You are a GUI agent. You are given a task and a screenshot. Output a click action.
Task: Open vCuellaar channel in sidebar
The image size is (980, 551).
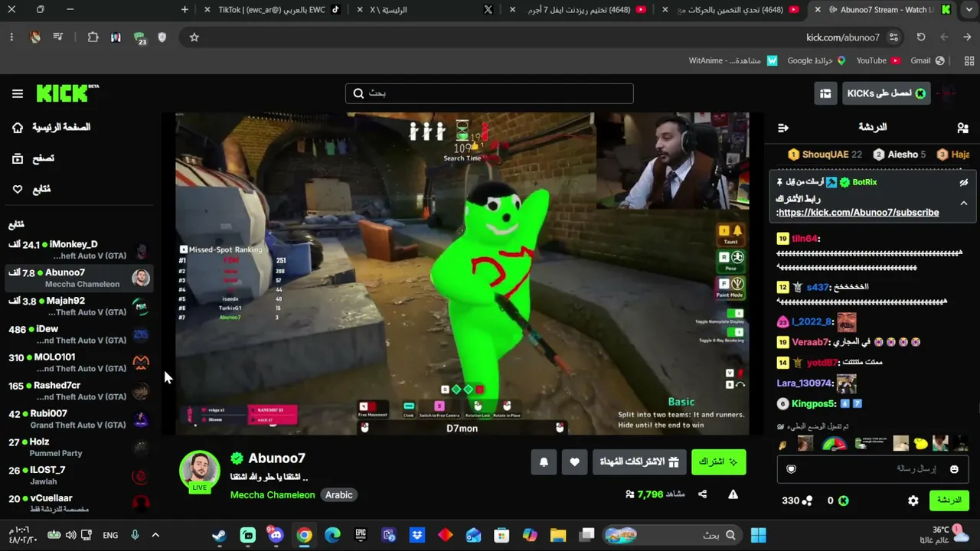click(x=78, y=504)
